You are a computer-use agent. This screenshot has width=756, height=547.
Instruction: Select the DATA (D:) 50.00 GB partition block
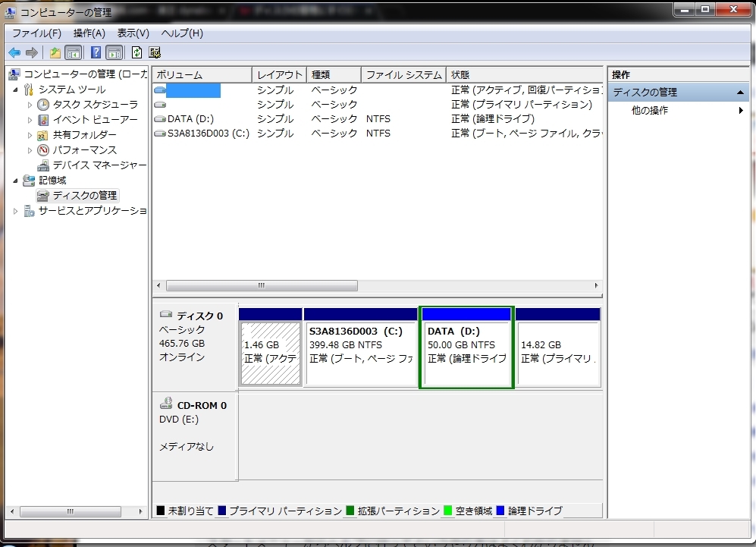[x=466, y=347]
